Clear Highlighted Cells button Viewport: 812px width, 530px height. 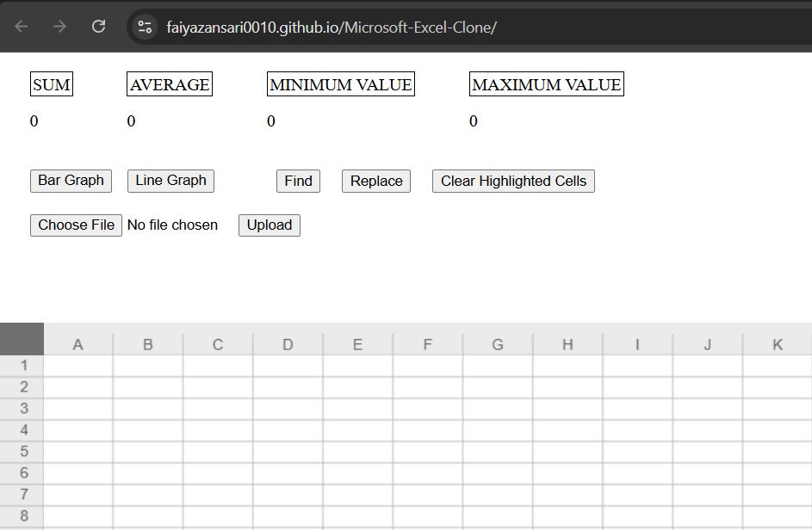click(514, 182)
